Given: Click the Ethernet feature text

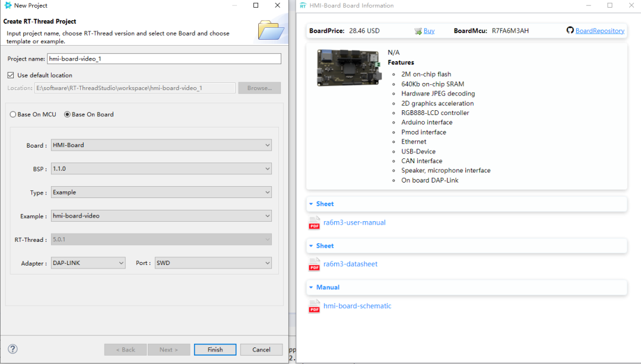Looking at the screenshot, I should (414, 142).
